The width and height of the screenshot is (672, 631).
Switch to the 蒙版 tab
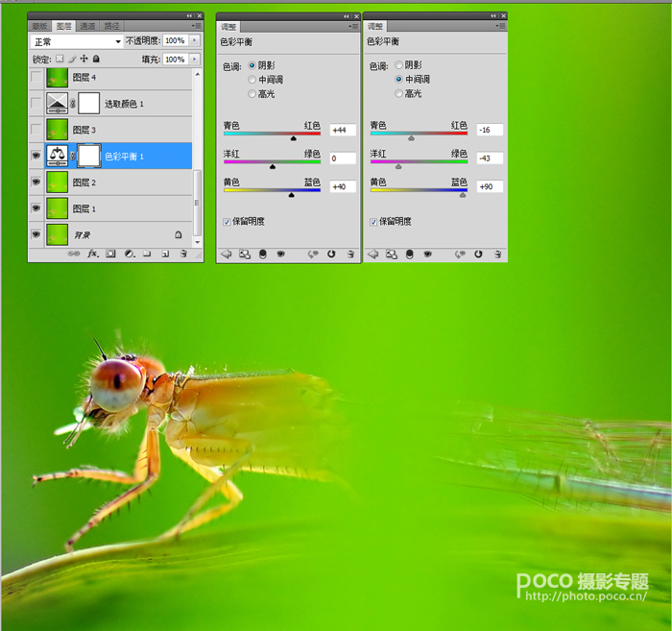[40, 26]
